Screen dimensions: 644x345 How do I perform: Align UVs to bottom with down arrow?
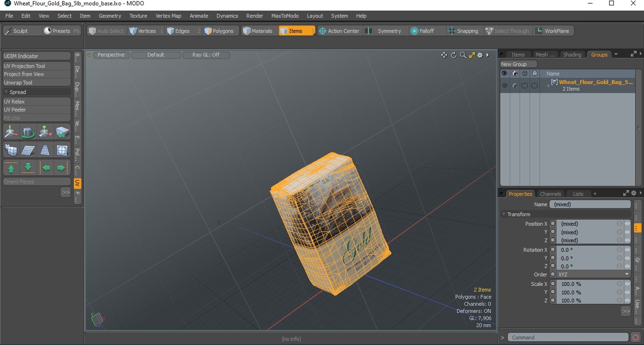click(x=28, y=168)
